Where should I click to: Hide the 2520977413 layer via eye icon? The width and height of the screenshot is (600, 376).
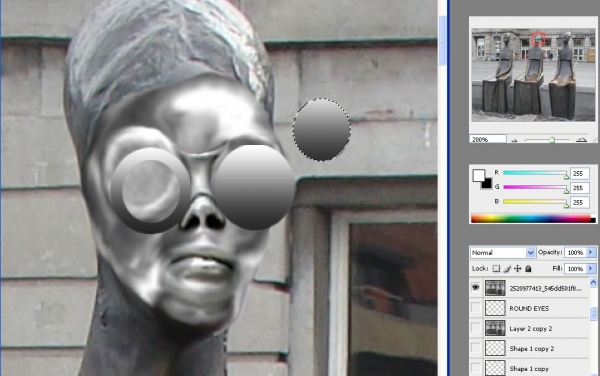(475, 287)
